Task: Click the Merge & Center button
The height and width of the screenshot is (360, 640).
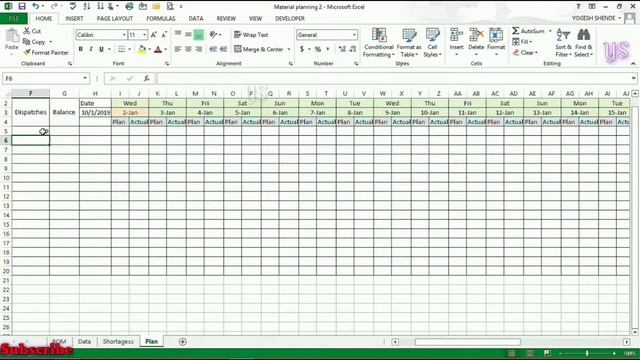Action: click(259, 49)
